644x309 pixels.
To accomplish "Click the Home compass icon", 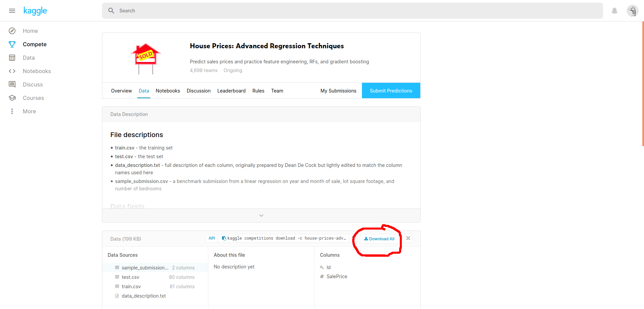I will [x=12, y=31].
